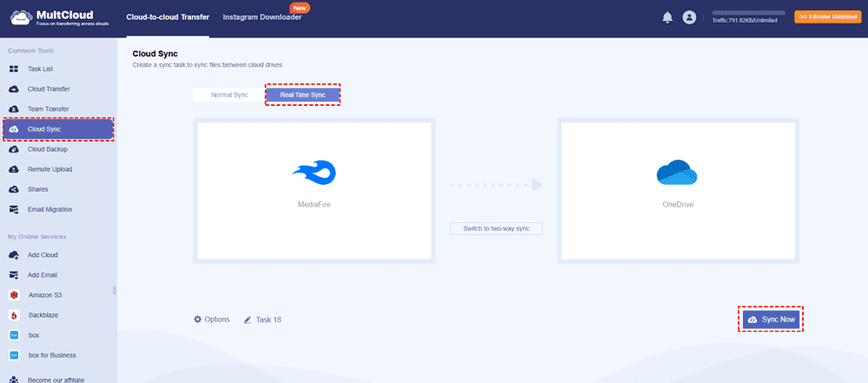Screen dimensions: 868x383
Task: Switch to Normal Sync tab
Action: tap(229, 95)
